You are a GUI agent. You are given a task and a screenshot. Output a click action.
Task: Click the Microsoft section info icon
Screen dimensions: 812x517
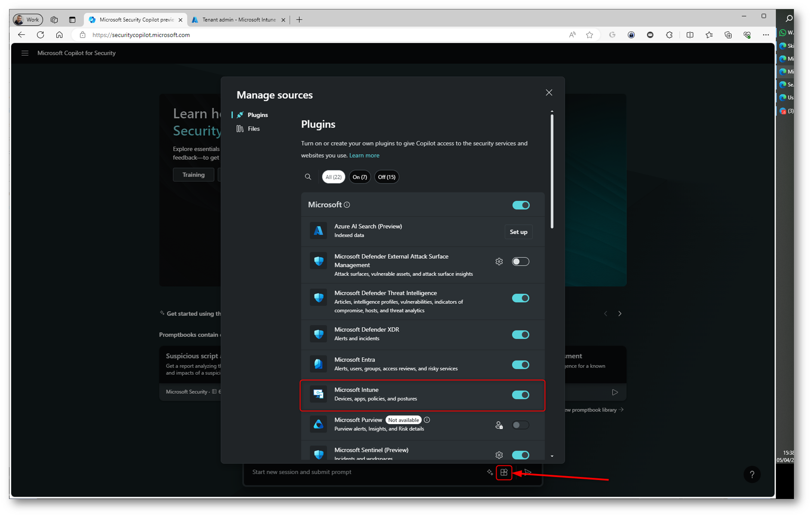pyautogui.click(x=347, y=205)
